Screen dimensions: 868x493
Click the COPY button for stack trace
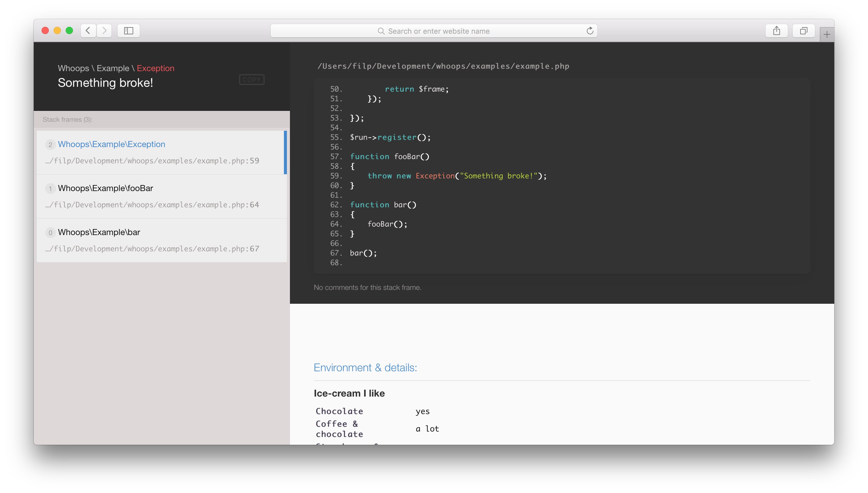(252, 79)
